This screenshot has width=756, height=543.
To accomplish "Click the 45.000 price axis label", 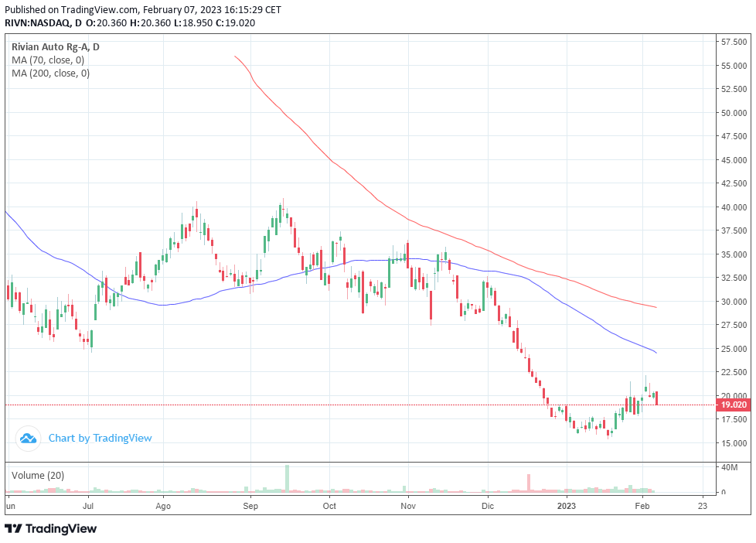I will [x=734, y=160].
